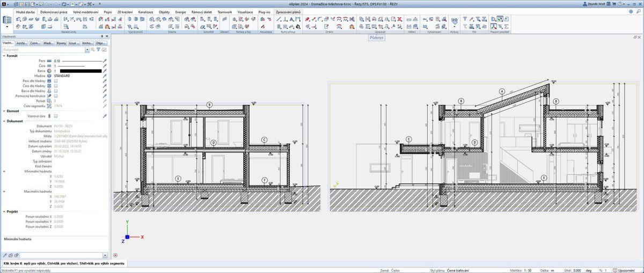Click the Půdorys viewport label
The height and width of the screenshot is (273, 644).
[376, 39]
